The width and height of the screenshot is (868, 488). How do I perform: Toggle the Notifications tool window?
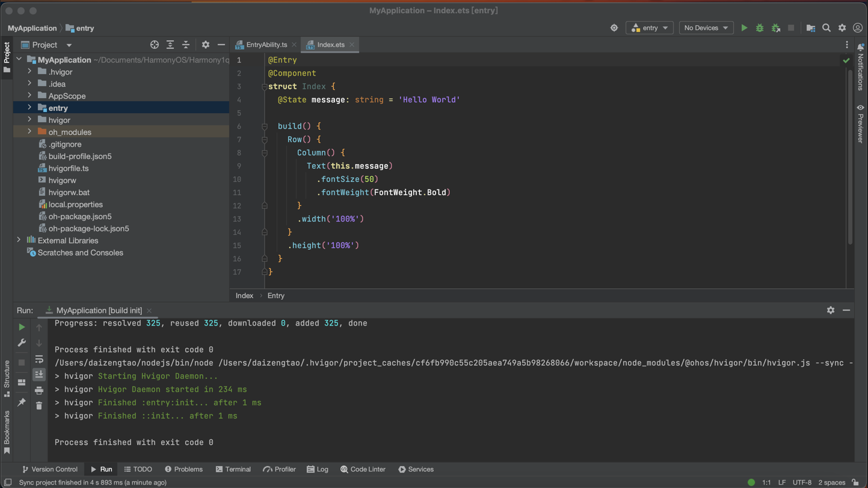pyautogui.click(x=861, y=67)
